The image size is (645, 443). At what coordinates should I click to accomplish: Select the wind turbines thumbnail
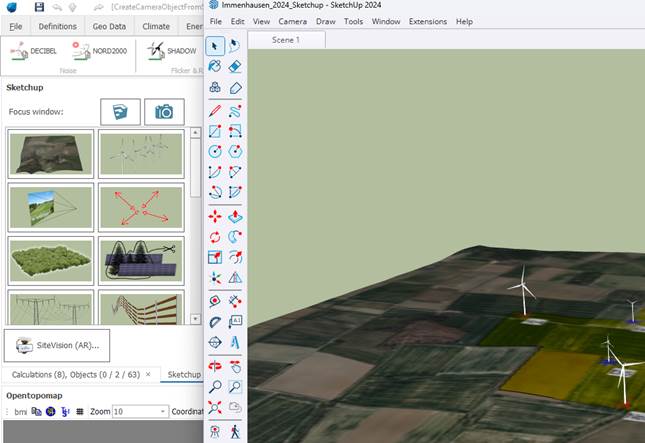pos(141,153)
